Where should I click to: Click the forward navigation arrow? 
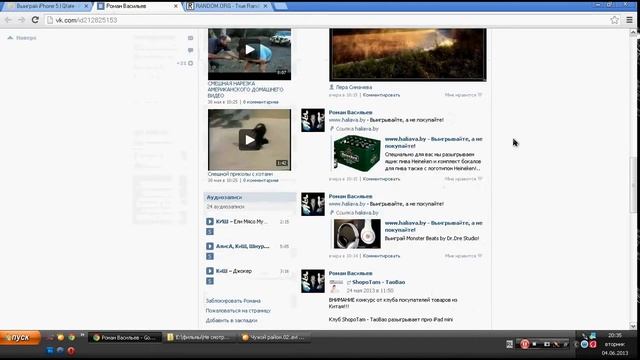pos(21,20)
